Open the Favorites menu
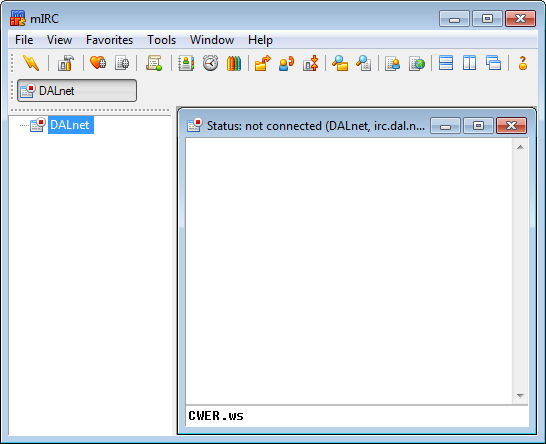Viewport: 546px width, 444px height. pos(109,40)
